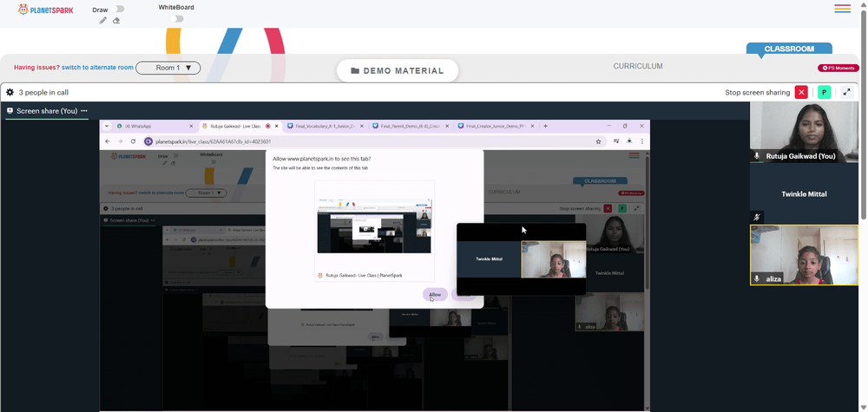Click the green P button
The width and height of the screenshot is (868, 412).
pyautogui.click(x=825, y=92)
